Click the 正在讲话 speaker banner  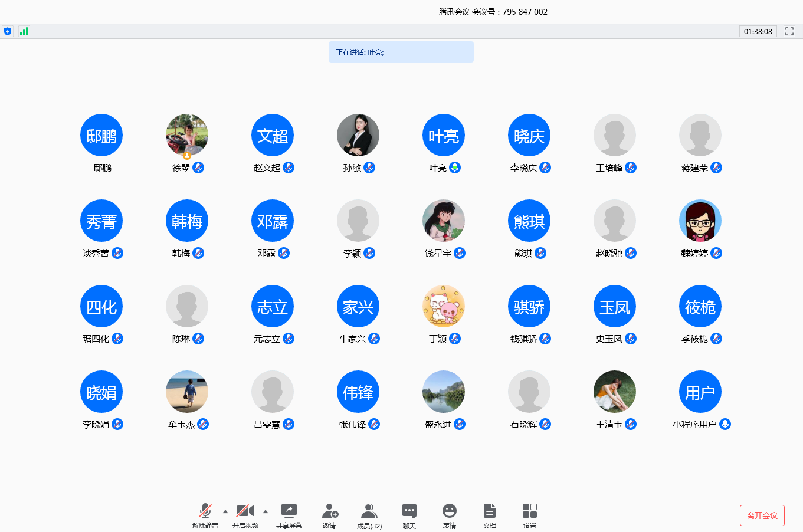click(401, 52)
